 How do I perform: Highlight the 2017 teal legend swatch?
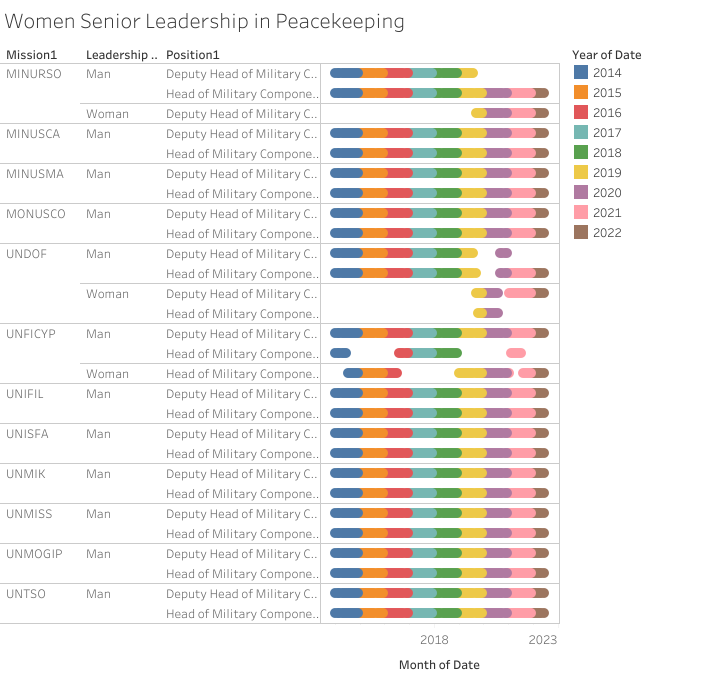coord(581,133)
